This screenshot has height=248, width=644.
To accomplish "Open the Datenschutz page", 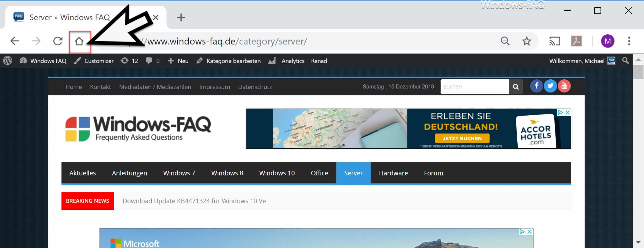I will click(x=255, y=87).
